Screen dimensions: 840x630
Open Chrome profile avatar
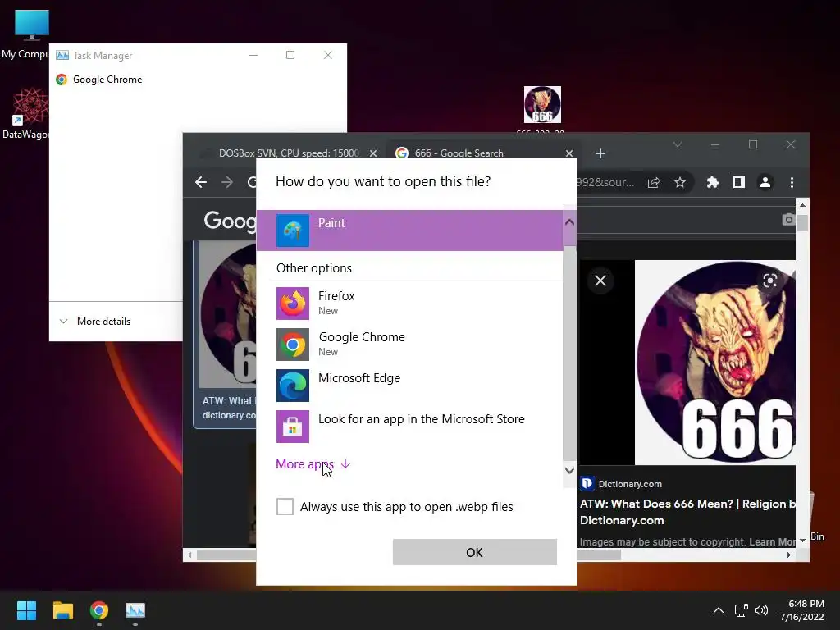click(765, 183)
